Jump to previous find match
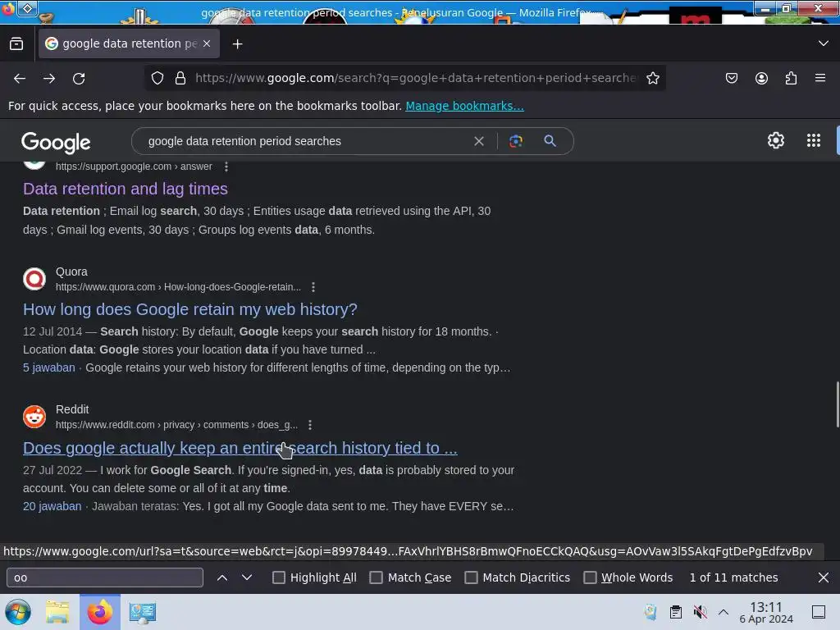Viewport: 840px width, 630px height. point(222,578)
